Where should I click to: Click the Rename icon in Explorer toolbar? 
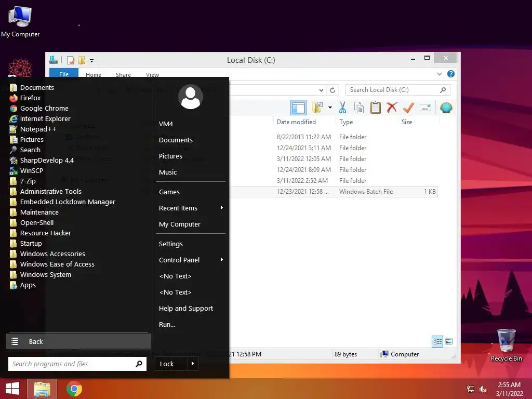coord(425,108)
